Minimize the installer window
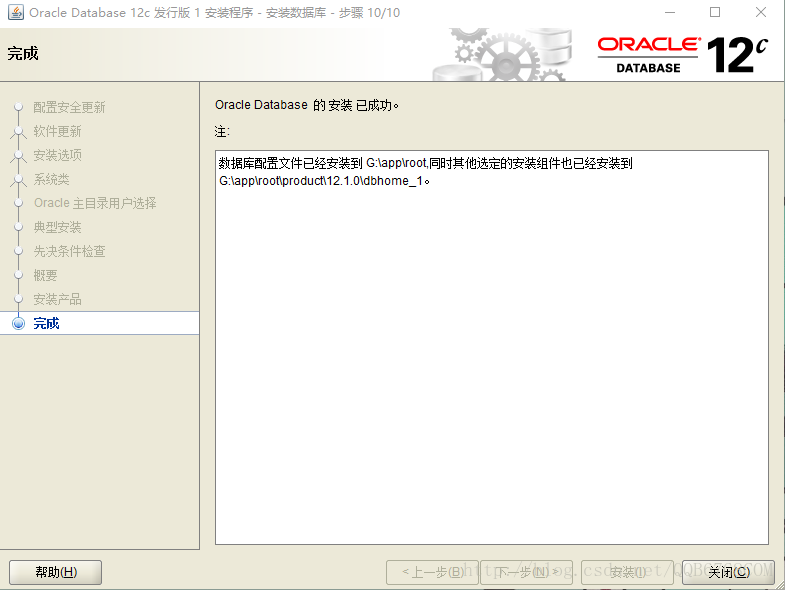Viewport: 785px width, 590px height. [x=670, y=12]
